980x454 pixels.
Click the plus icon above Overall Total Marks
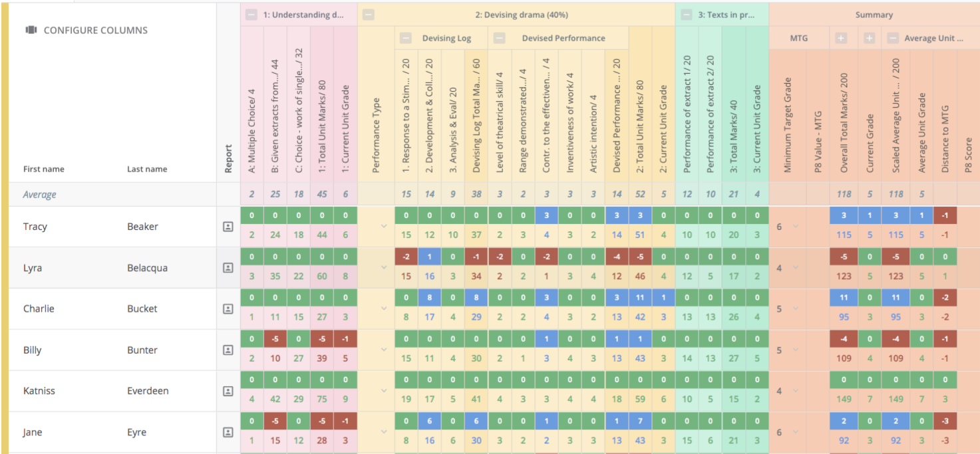pos(842,39)
